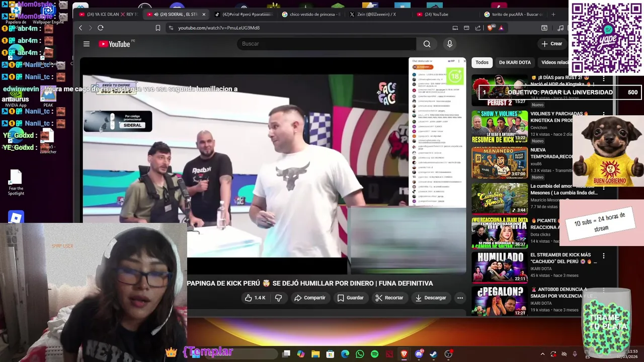Viewport: 644px width, 362px height.
Task: Open the PEAK desktop shortcut
Action: point(48,96)
